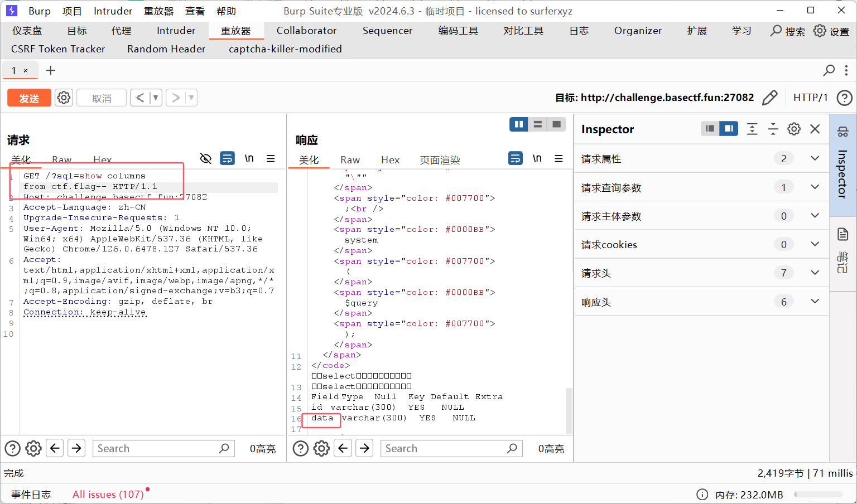Toggle request \n newline display
The width and height of the screenshot is (857, 504).
tap(249, 158)
